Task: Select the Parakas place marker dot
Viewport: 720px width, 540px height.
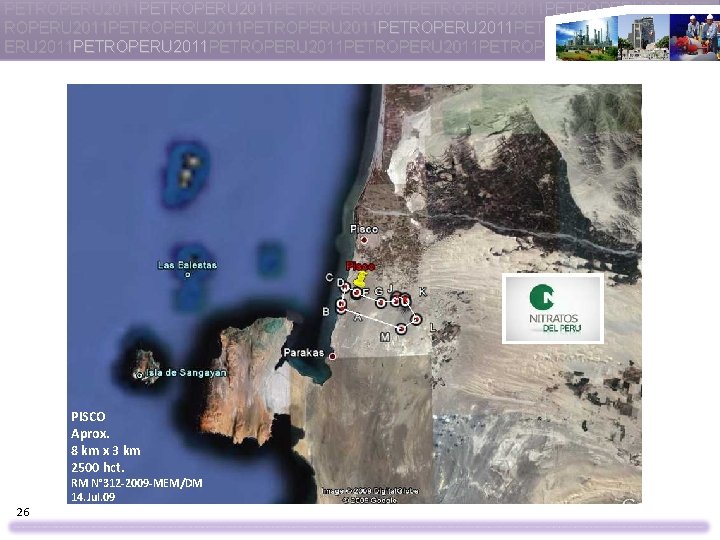Action: click(332, 356)
